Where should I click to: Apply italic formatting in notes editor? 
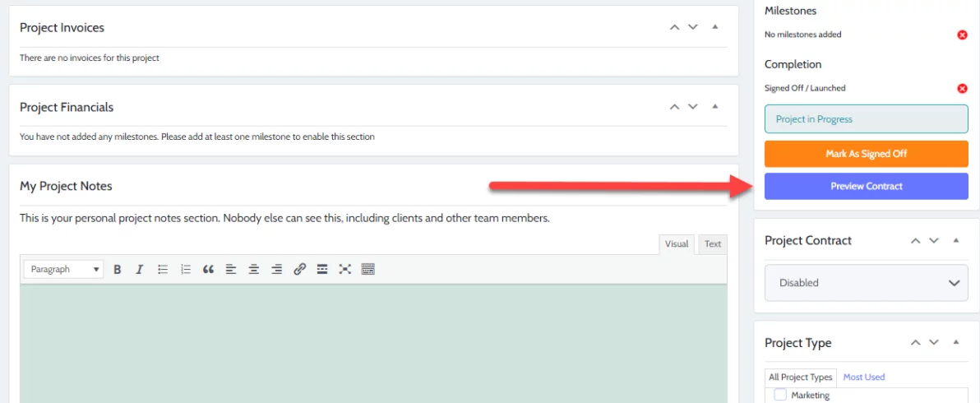pos(140,269)
